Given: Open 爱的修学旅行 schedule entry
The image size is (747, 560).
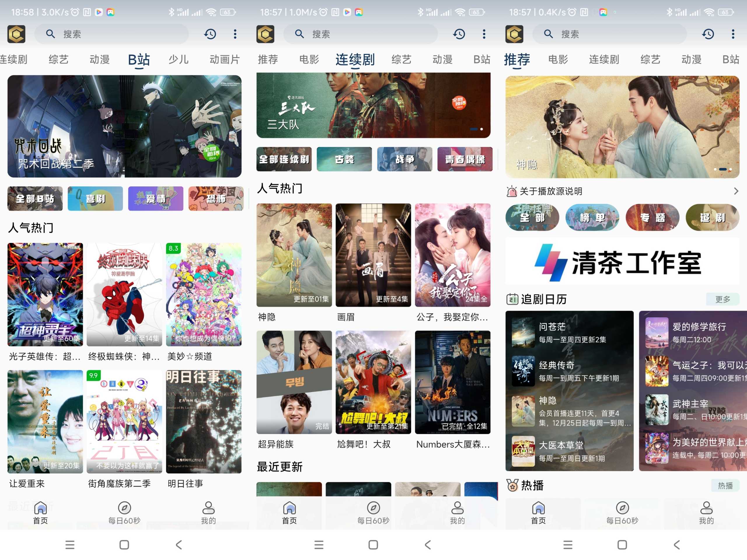Looking at the screenshot, I should click(x=696, y=333).
